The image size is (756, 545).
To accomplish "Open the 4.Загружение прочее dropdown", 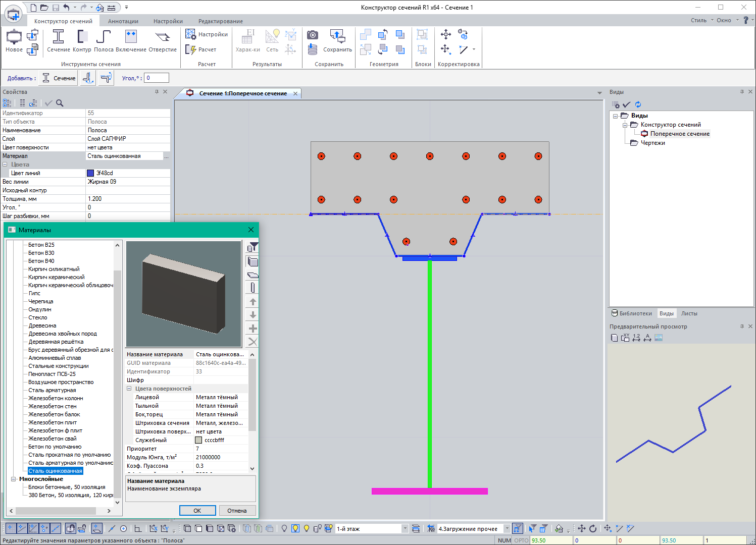I will (x=507, y=529).
